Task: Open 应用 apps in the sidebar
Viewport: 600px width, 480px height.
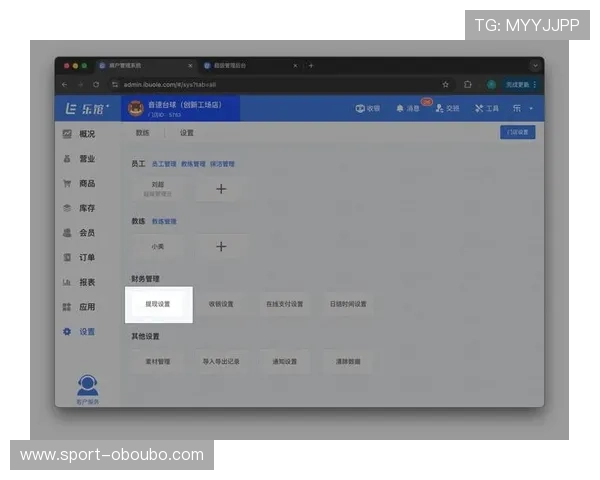Action: click(x=79, y=307)
